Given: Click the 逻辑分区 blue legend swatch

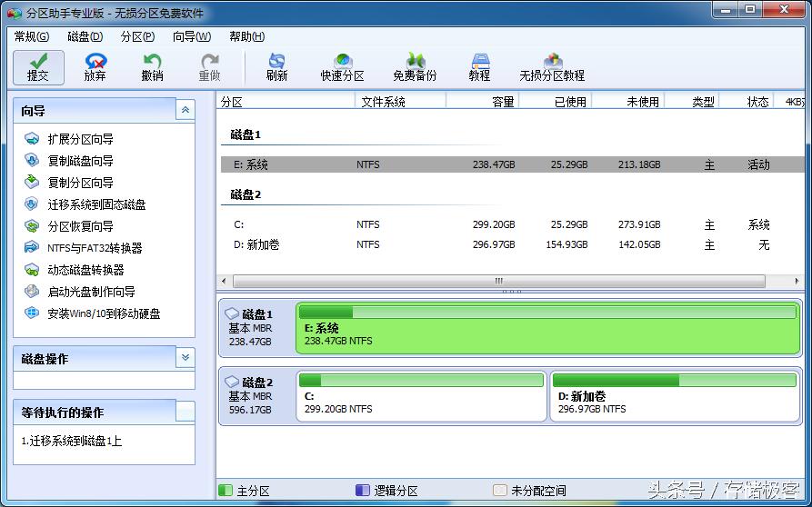Looking at the screenshot, I should coord(363,490).
